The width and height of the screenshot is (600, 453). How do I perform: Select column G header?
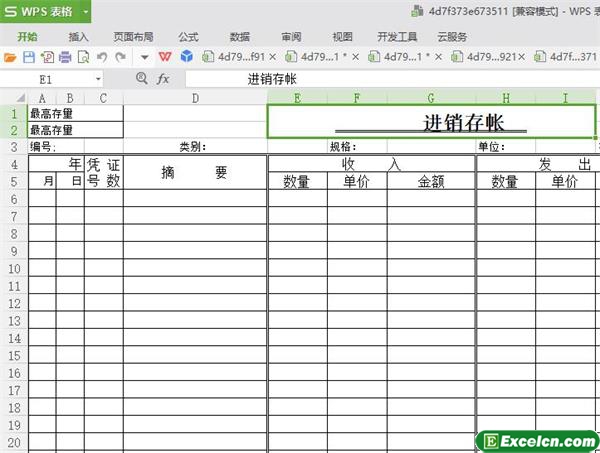[431, 98]
